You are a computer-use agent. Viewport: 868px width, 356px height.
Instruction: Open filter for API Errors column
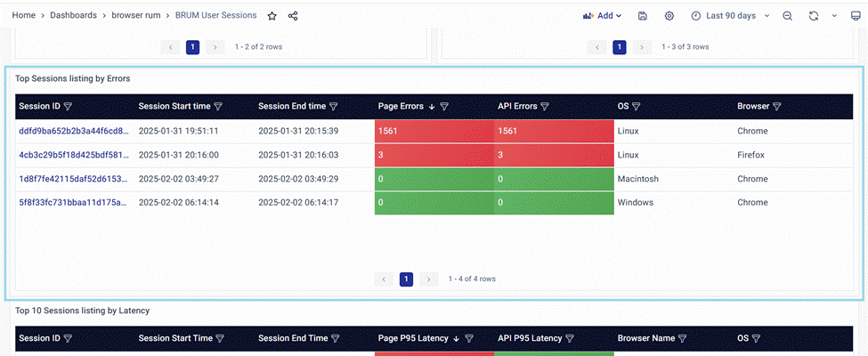[544, 107]
